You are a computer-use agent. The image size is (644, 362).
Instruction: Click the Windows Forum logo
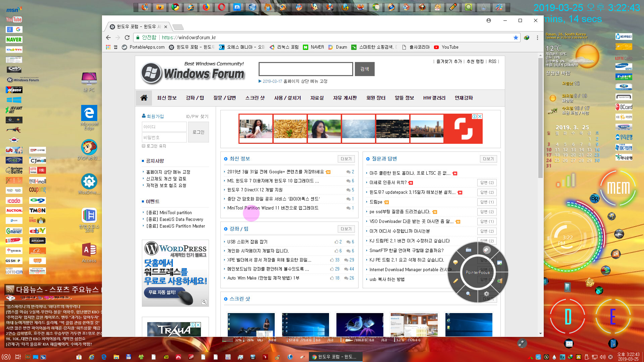tap(193, 73)
